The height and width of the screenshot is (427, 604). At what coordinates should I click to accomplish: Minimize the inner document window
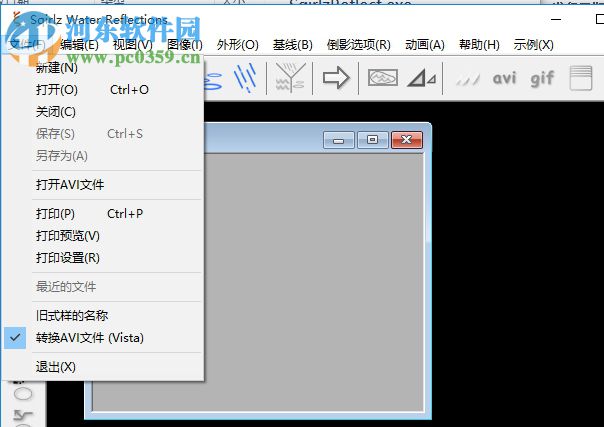point(338,140)
